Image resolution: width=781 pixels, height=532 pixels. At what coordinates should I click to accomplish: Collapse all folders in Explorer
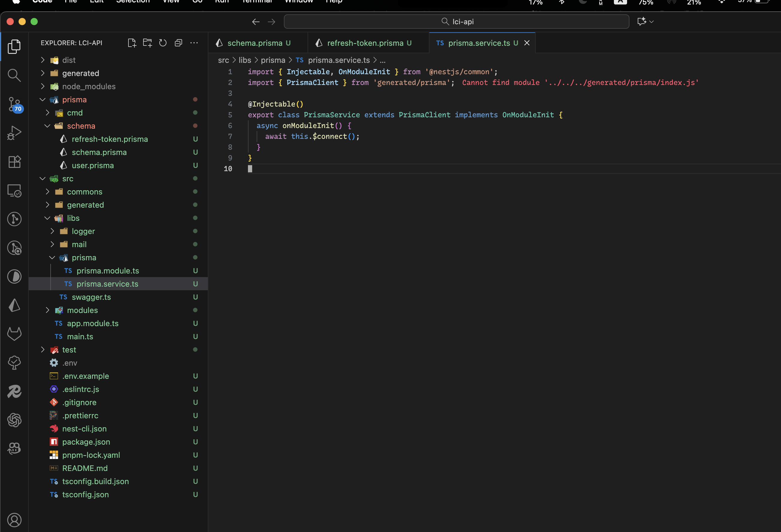[x=178, y=43]
